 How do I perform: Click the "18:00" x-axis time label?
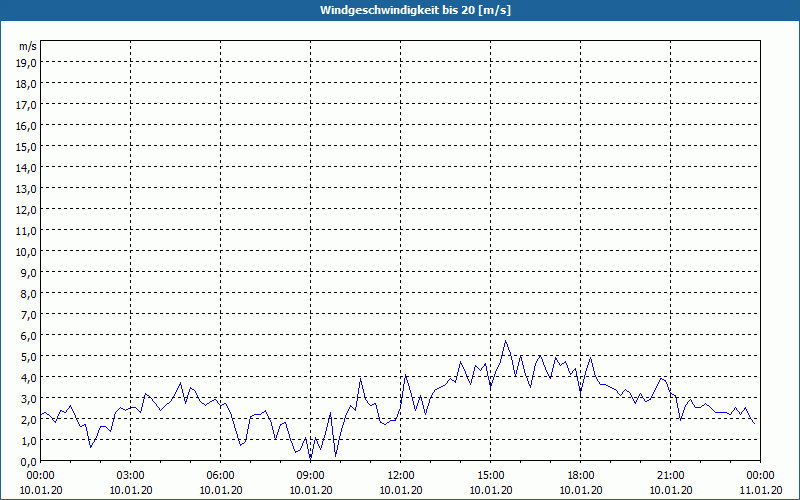point(581,476)
